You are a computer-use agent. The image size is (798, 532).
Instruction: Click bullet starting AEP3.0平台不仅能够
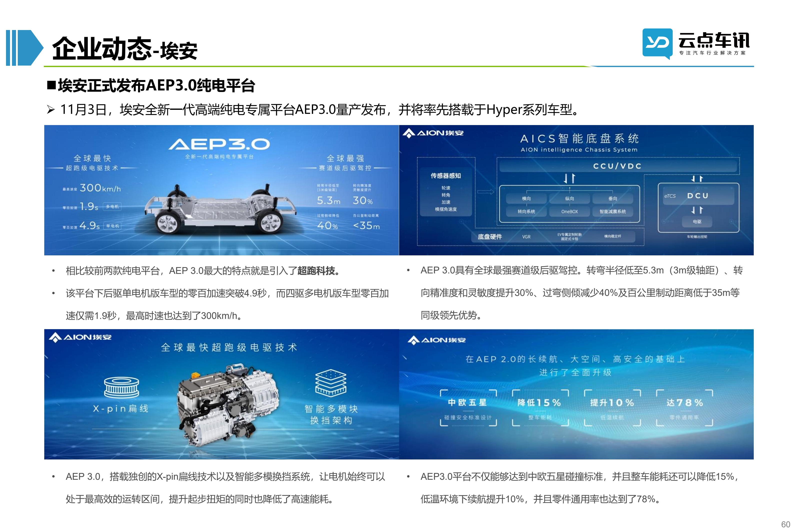tap(580, 488)
